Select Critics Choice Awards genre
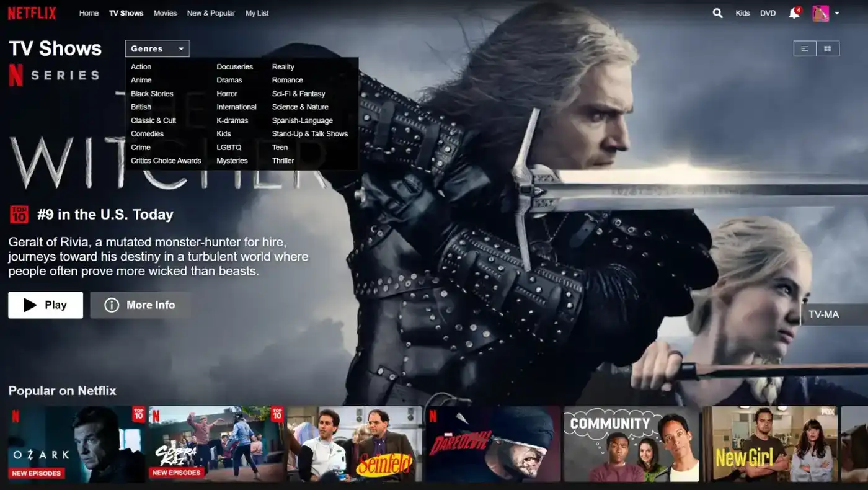 point(166,161)
